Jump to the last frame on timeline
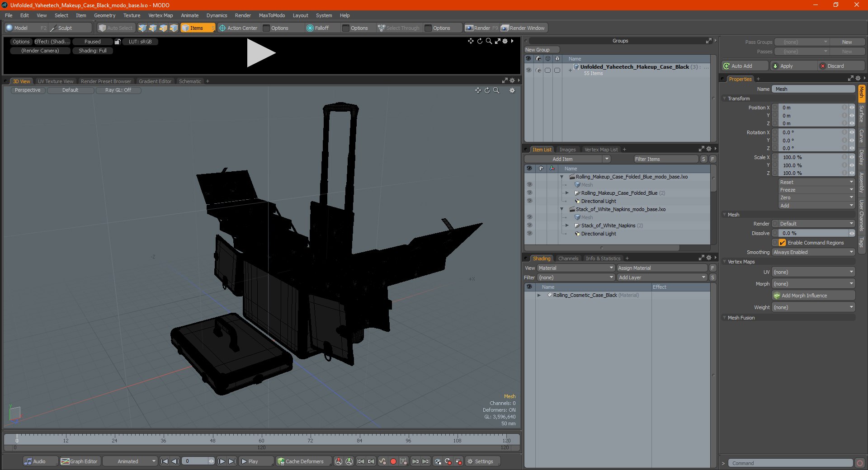The height and width of the screenshot is (470, 868). pos(232,461)
